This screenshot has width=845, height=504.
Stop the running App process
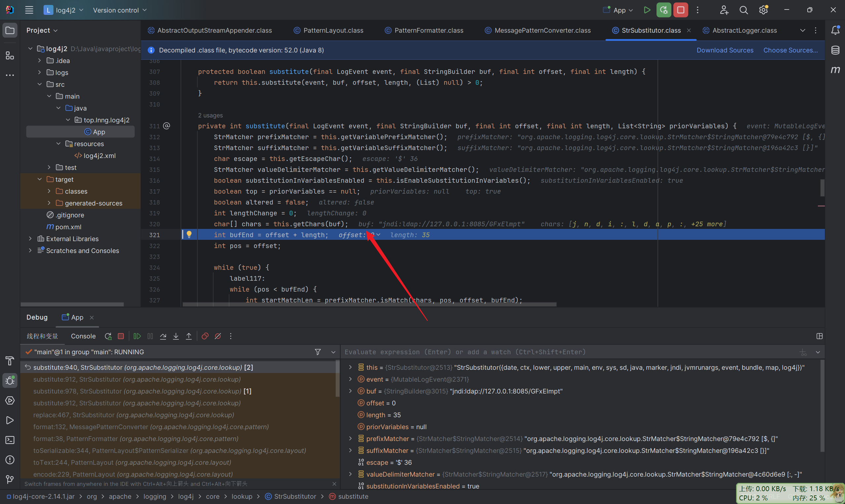(x=681, y=10)
